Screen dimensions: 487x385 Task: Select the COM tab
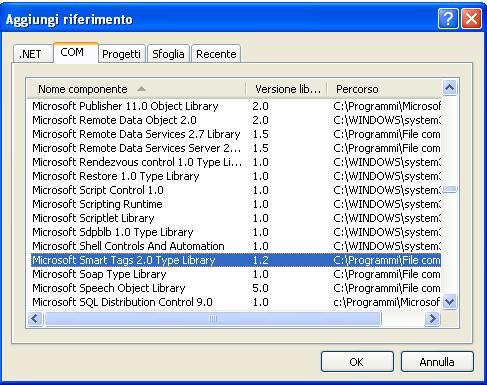point(76,52)
